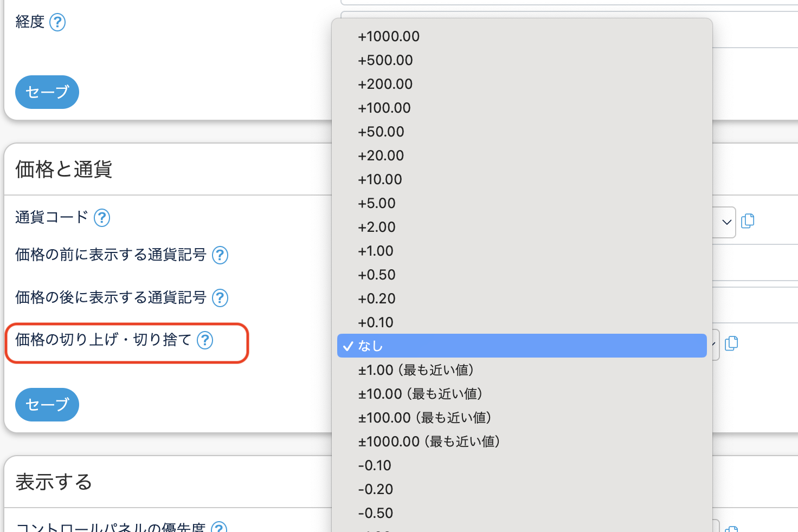Open help for 通貨コード
Screen dimensions: 798x532
coord(102,218)
